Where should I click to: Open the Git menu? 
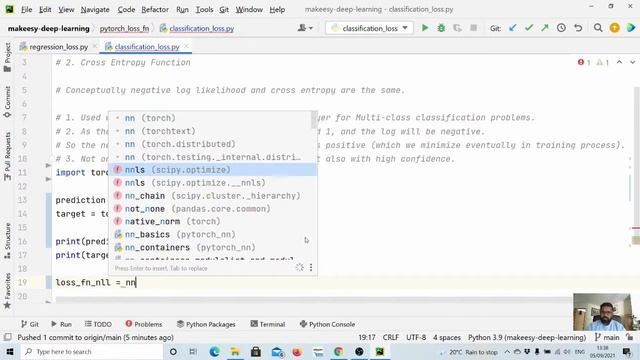(224, 9)
